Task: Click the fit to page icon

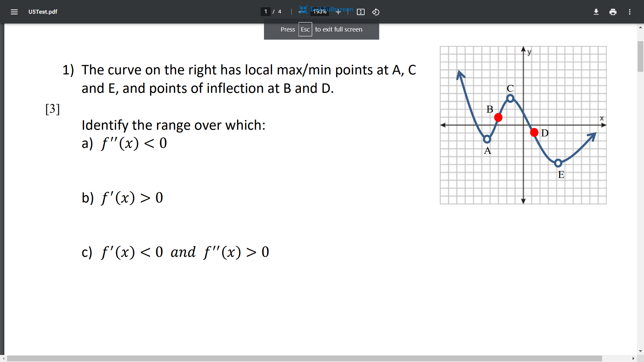Action: [361, 12]
